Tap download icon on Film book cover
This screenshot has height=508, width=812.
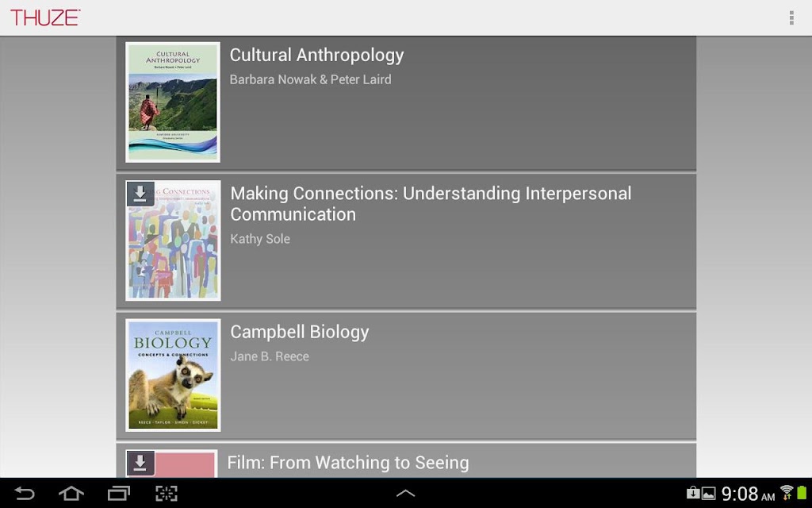[140, 463]
